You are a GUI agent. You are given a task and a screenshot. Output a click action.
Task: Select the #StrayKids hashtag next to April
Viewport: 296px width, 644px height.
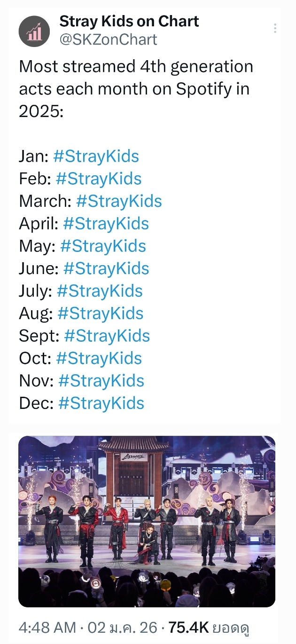[x=106, y=224]
